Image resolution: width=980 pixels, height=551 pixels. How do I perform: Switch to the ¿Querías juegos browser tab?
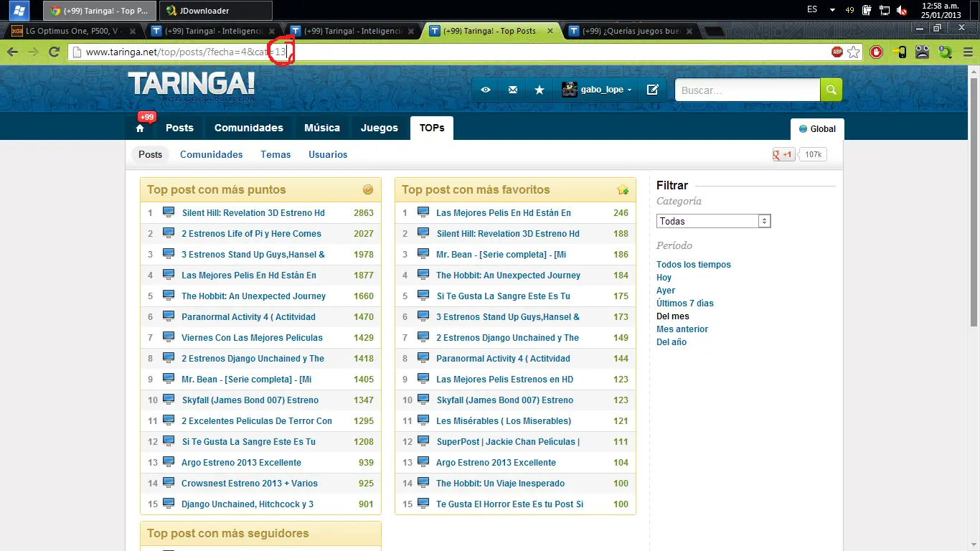point(630,31)
